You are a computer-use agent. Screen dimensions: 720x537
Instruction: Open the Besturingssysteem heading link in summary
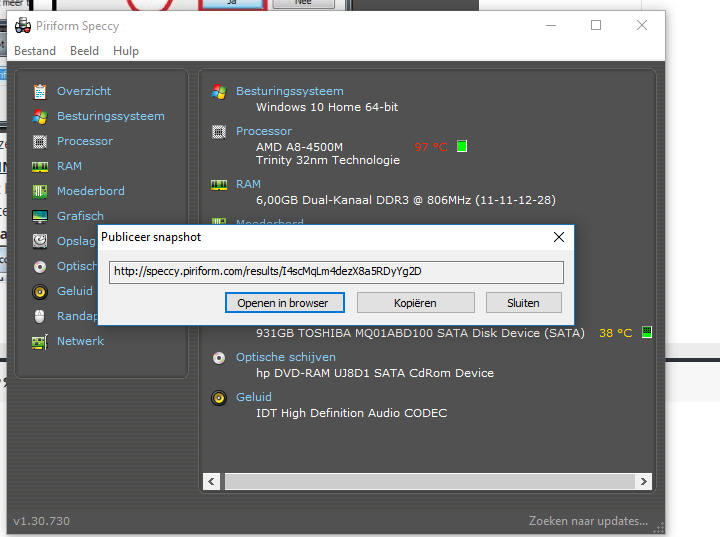point(290,91)
